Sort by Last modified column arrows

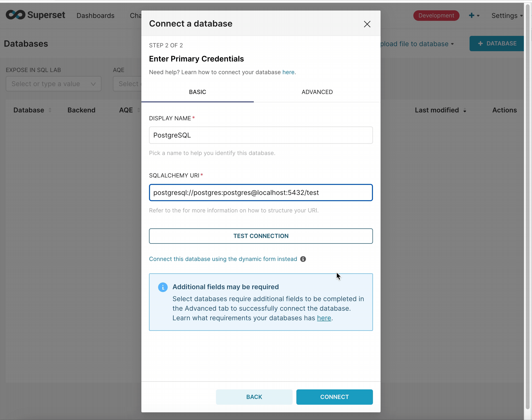coord(465,111)
